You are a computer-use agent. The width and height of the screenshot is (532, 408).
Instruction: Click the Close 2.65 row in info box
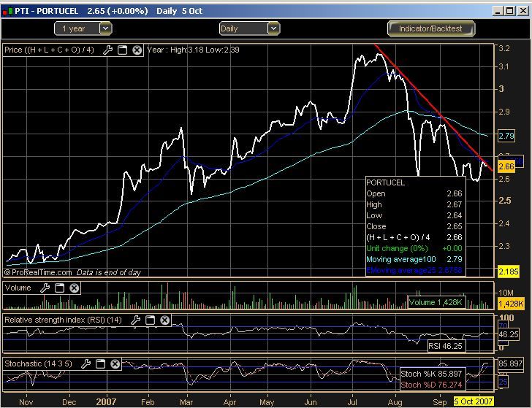point(414,226)
